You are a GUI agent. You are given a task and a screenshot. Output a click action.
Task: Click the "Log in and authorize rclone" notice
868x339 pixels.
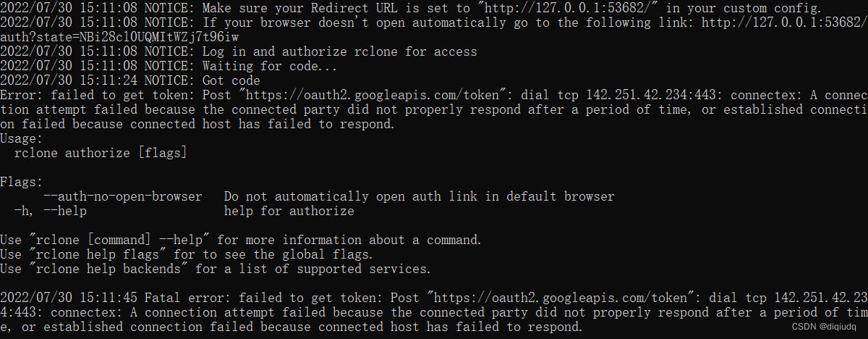click(340, 51)
